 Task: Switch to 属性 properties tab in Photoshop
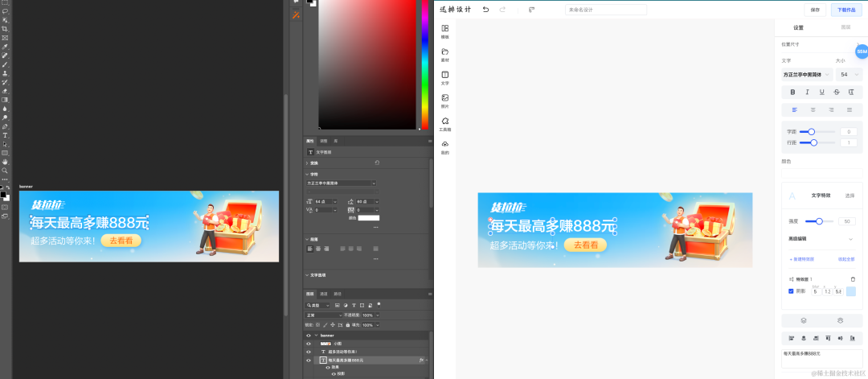[x=310, y=142]
